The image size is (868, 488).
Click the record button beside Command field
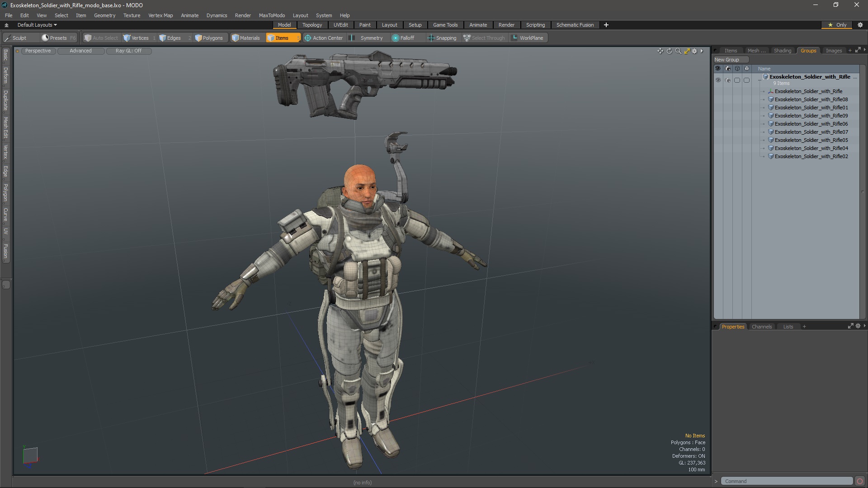point(860,481)
